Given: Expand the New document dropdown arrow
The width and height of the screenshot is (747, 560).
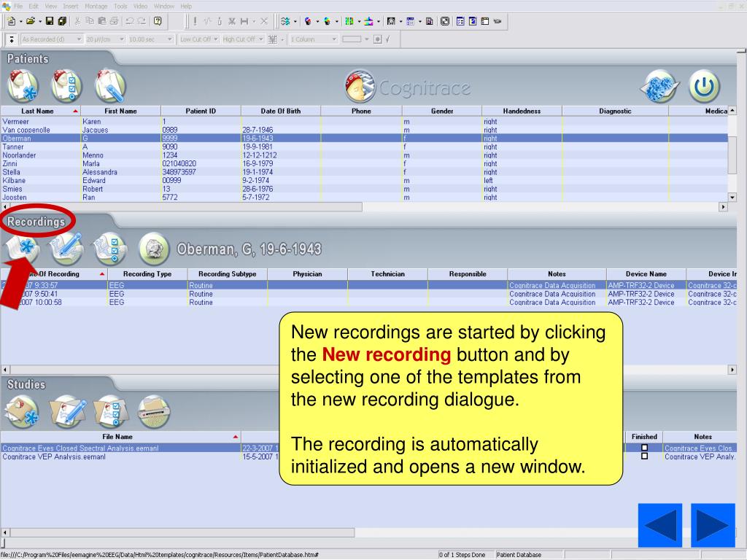Looking at the screenshot, I should [x=20, y=21].
